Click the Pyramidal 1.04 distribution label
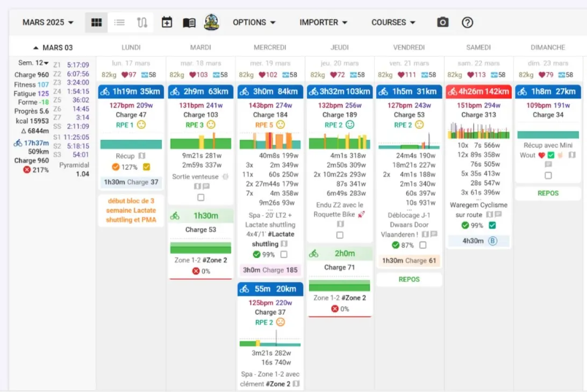The width and height of the screenshot is (587, 392). pos(74,169)
